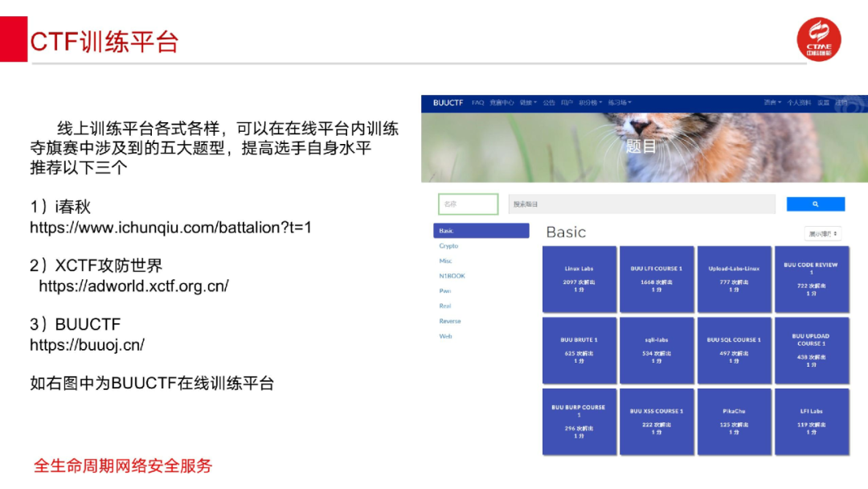Select the Crypto category

[x=448, y=246]
